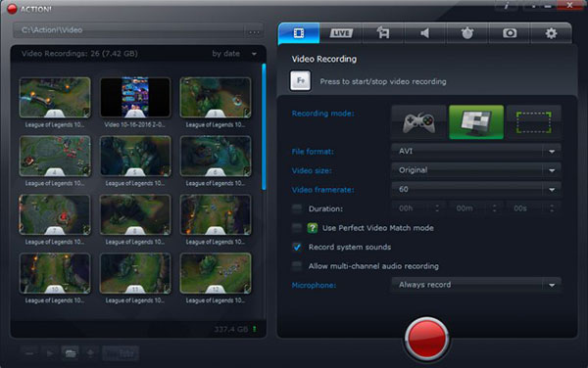Open the Microphone Always record dropdown
Image resolution: width=588 pixels, height=368 pixels.
[x=476, y=285]
